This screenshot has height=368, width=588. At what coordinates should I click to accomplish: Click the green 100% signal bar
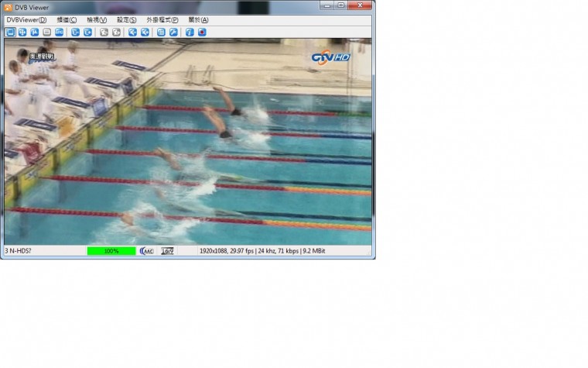coord(111,251)
